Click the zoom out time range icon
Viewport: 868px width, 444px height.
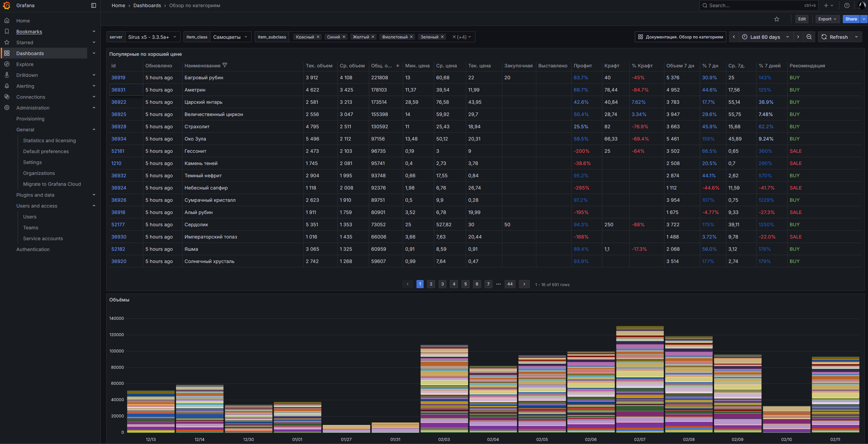click(809, 37)
